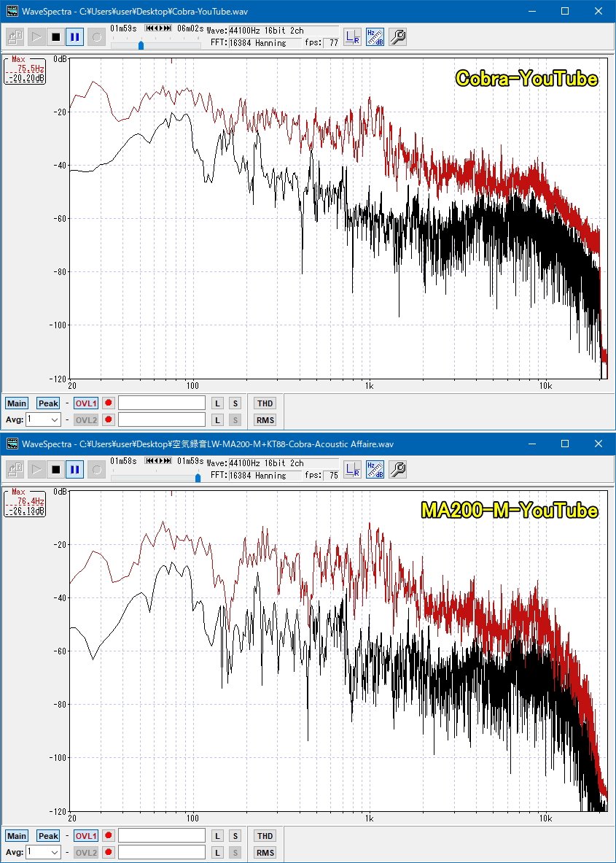Image resolution: width=616 pixels, height=863 pixels.
Task: Click Max 76.4Hz readout box in MA200-M window
Action: (26, 502)
